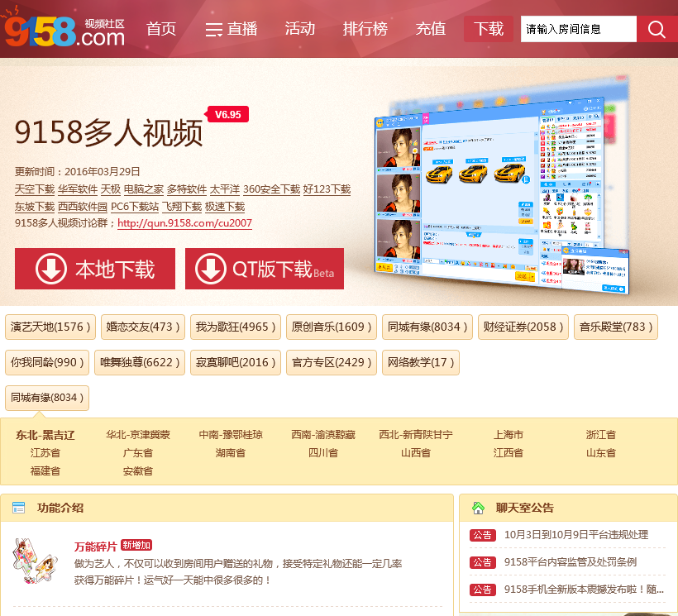Choose the 安徽省 region
The image size is (678, 616).
138,471
